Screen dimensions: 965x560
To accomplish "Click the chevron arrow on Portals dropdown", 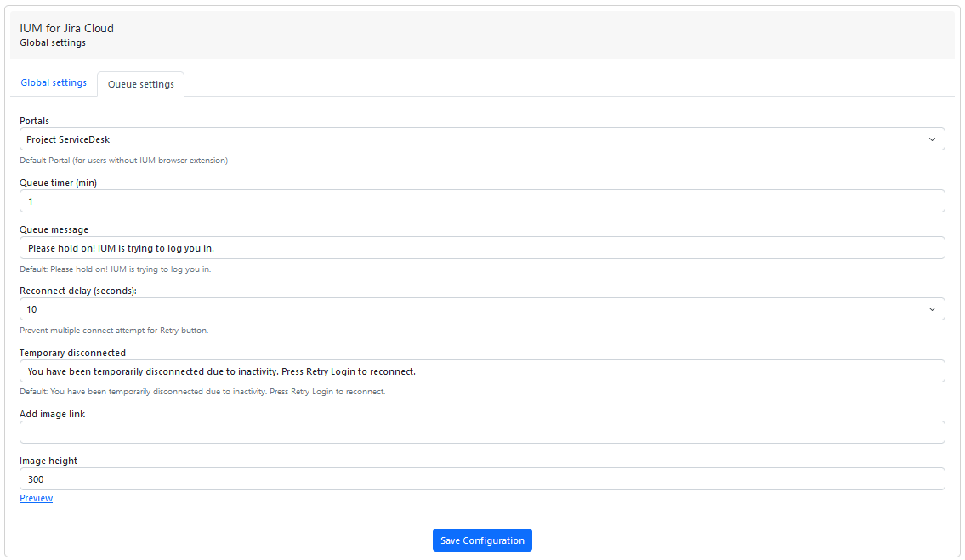I will pyautogui.click(x=932, y=139).
